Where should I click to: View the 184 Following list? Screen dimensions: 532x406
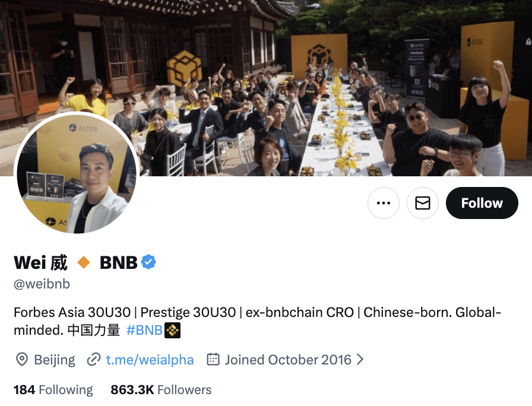[53, 390]
